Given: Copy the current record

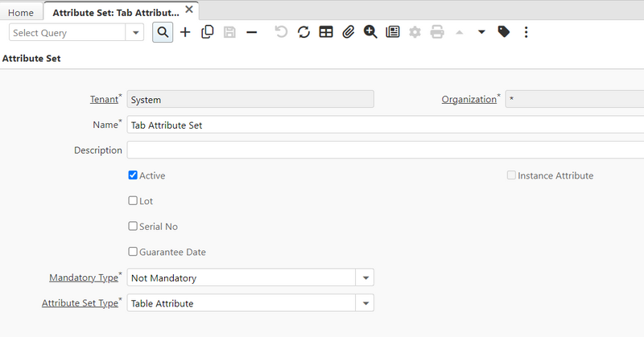Looking at the screenshot, I should click(208, 32).
